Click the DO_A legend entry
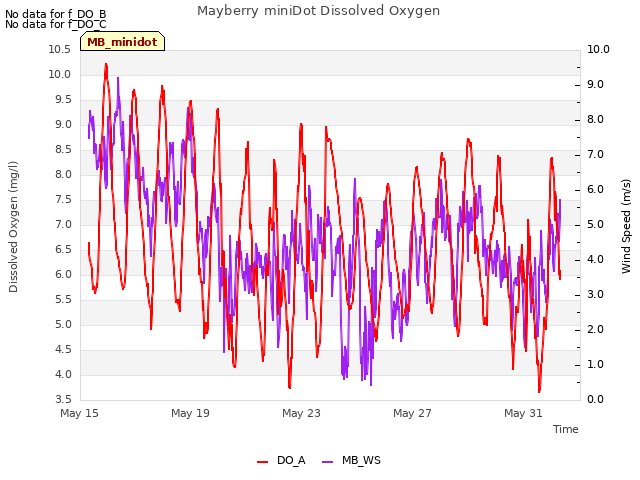 (x=281, y=461)
